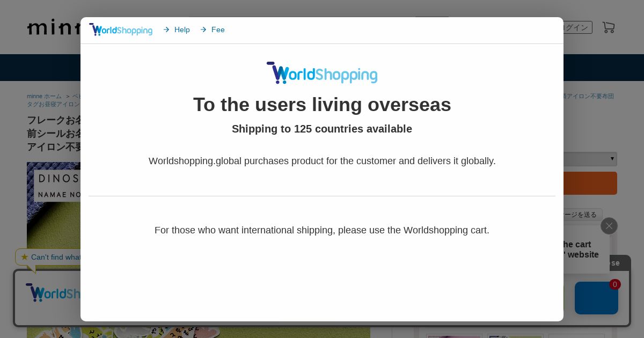Click the WorldShopping banner logo at bottom left
This screenshot has height=338, width=644.
(x=53, y=293)
